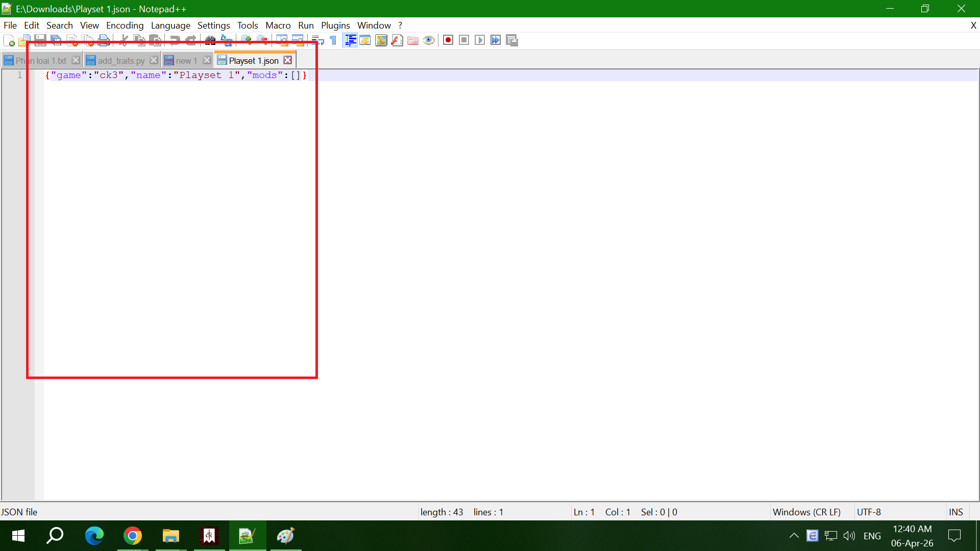Screen dimensions: 980x551
Task: Click the Copy toolbar icon
Action: (139, 40)
